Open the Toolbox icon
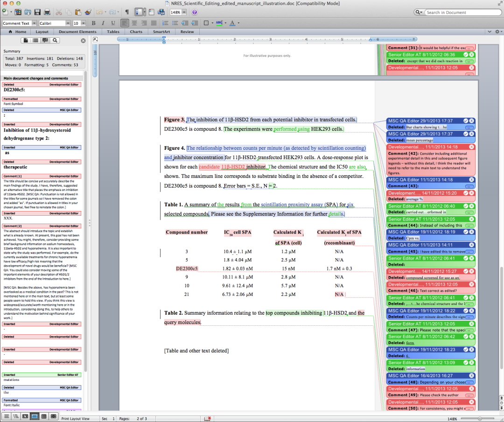 coord(151,12)
